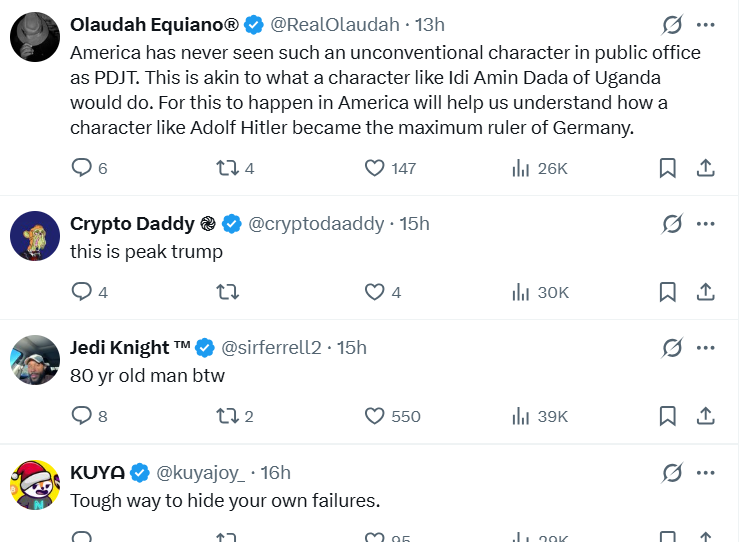The image size is (740, 542).
Task: Click KUYA's profile avatar
Action: click(35, 484)
